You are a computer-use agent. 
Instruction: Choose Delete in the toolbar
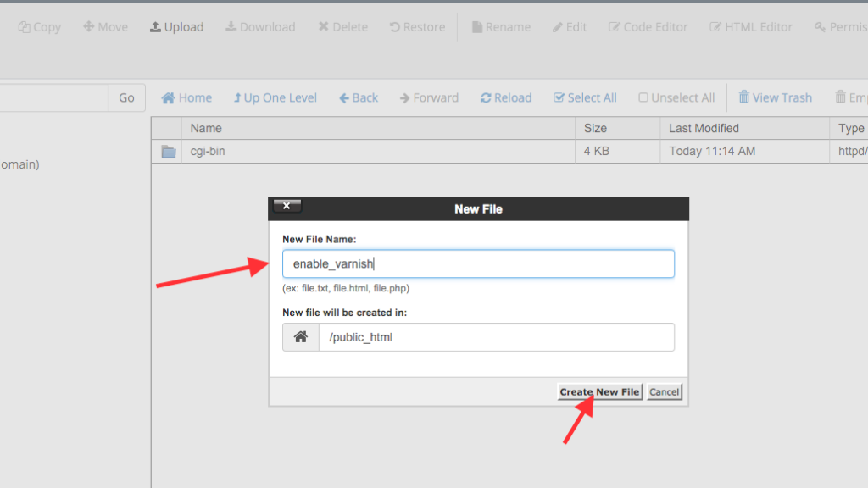pos(342,27)
